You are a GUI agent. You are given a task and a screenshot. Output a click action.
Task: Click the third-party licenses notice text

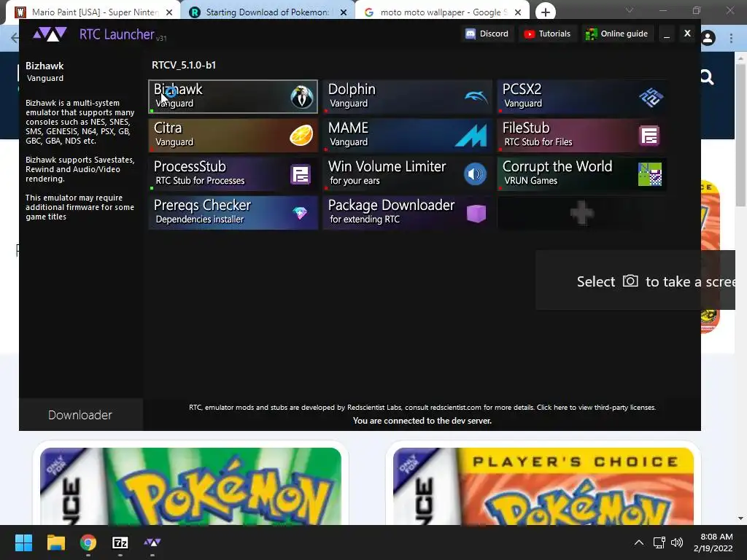pyautogui.click(x=422, y=407)
